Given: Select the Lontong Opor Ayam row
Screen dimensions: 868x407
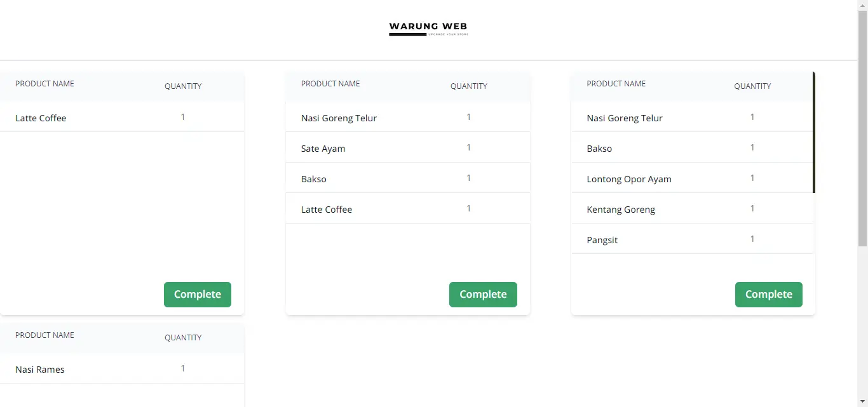Looking at the screenshot, I should (x=693, y=178).
